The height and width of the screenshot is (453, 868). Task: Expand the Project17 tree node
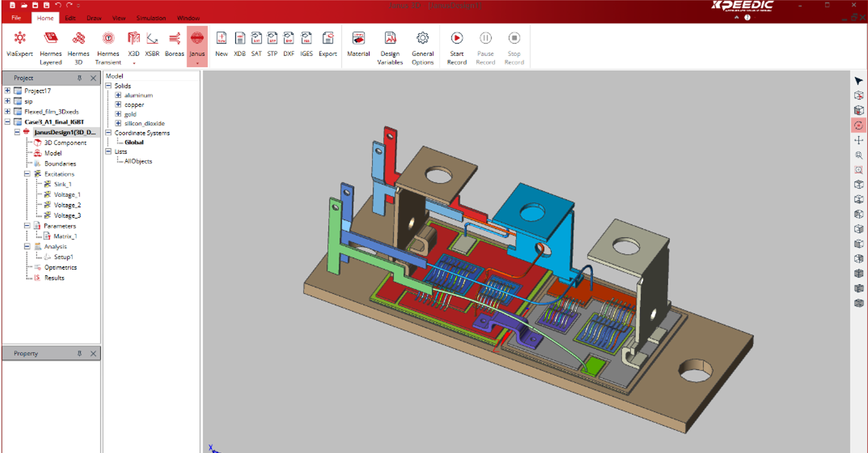point(8,90)
